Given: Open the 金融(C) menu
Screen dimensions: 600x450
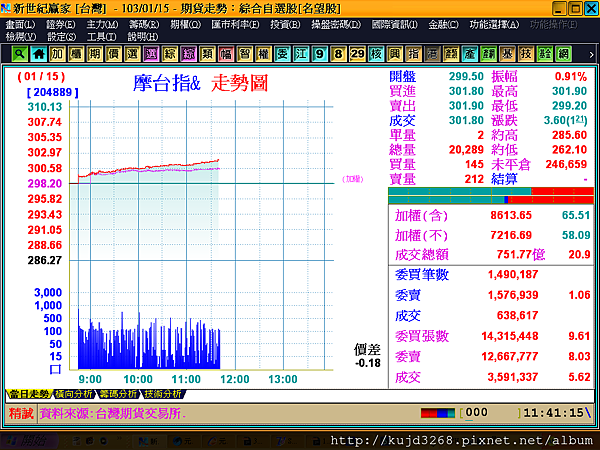Looking at the screenshot, I should pos(443,25).
